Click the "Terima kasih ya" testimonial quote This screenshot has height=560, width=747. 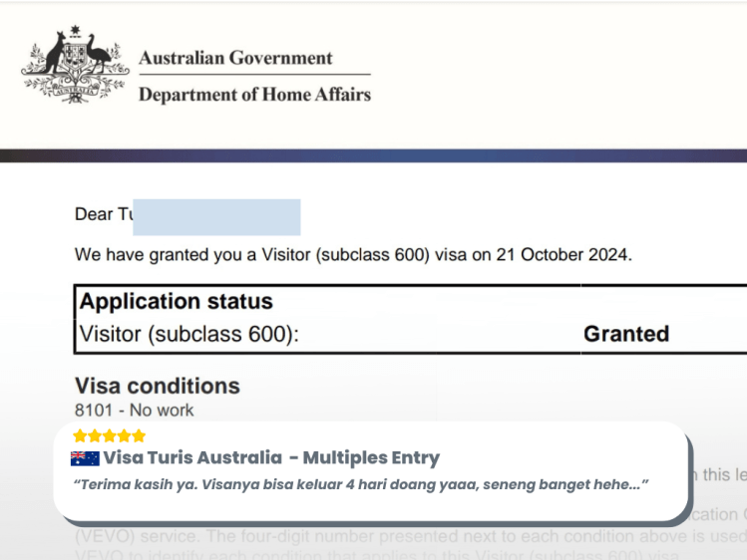tap(361, 484)
